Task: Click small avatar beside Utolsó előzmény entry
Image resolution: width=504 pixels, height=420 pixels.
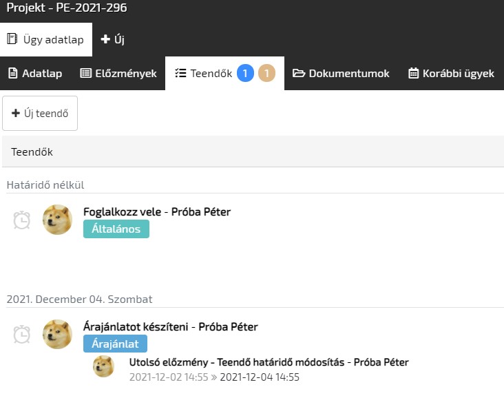Action: 103,366
